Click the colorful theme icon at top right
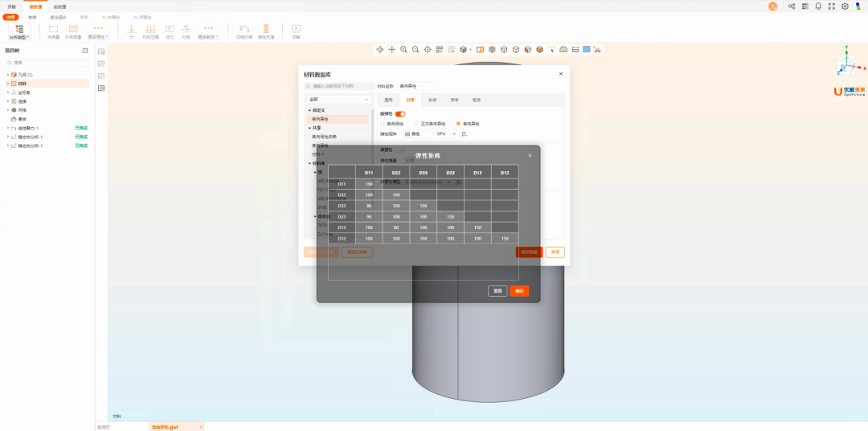Screen dimensions: 868x431 coord(858,6)
